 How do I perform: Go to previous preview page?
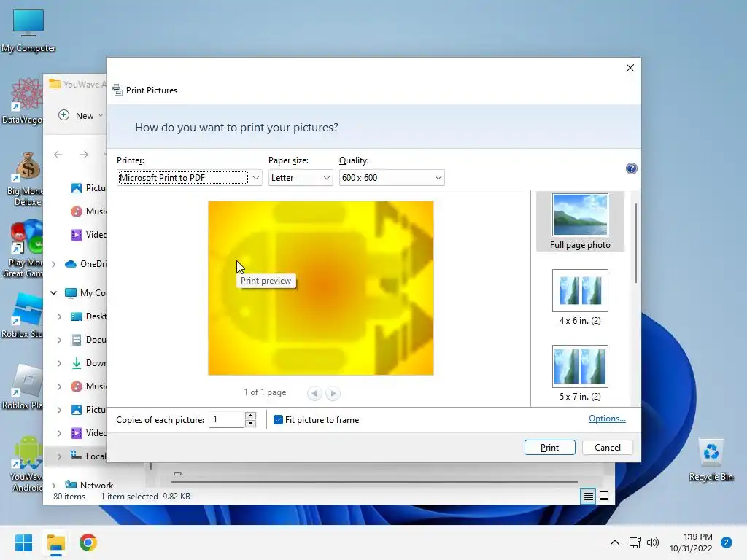click(x=314, y=393)
